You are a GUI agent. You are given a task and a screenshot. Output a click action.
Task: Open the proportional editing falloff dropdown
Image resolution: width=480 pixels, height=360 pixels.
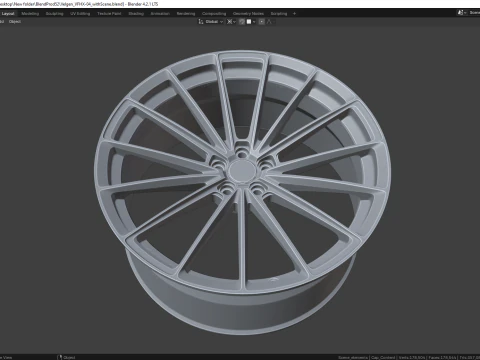coord(270,22)
